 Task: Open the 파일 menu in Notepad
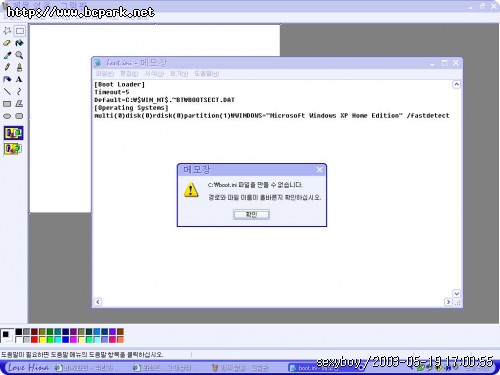(105, 74)
